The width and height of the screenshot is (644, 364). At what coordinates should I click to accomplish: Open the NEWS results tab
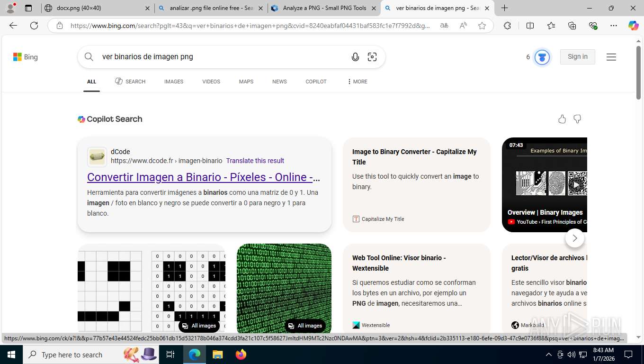tap(279, 82)
